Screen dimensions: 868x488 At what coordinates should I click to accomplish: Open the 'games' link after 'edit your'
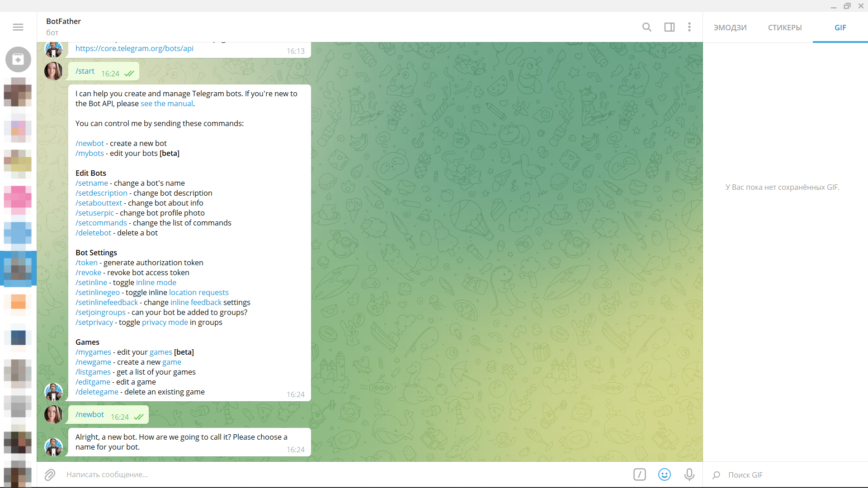tap(161, 352)
